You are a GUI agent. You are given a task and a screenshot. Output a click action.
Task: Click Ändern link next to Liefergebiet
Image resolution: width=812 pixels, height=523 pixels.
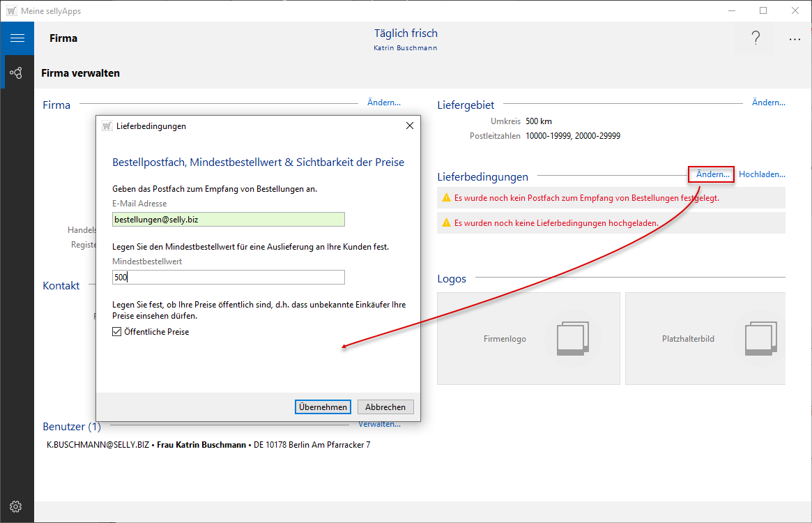tap(768, 103)
